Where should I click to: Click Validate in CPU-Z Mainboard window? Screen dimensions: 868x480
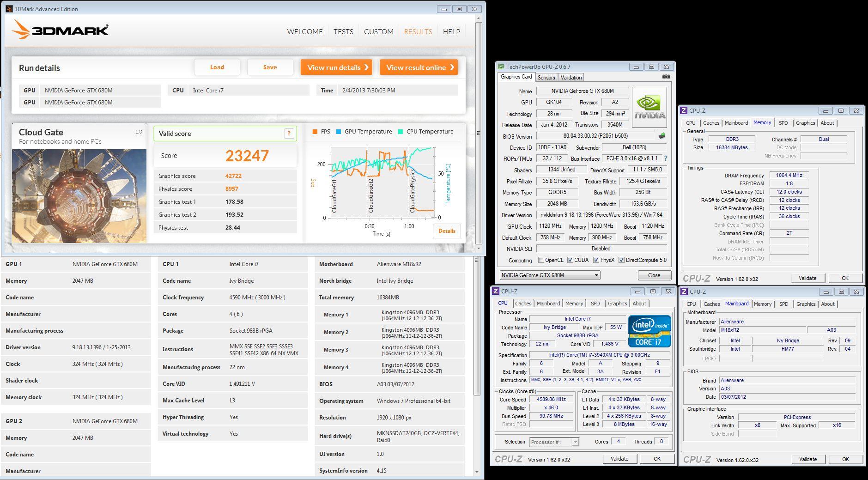[x=807, y=459]
